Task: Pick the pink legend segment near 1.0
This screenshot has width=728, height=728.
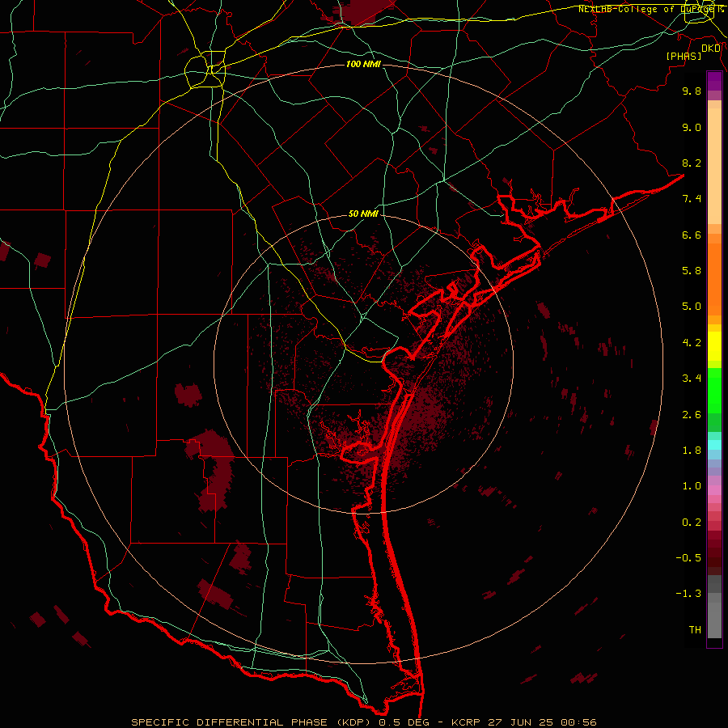Action: (x=714, y=490)
